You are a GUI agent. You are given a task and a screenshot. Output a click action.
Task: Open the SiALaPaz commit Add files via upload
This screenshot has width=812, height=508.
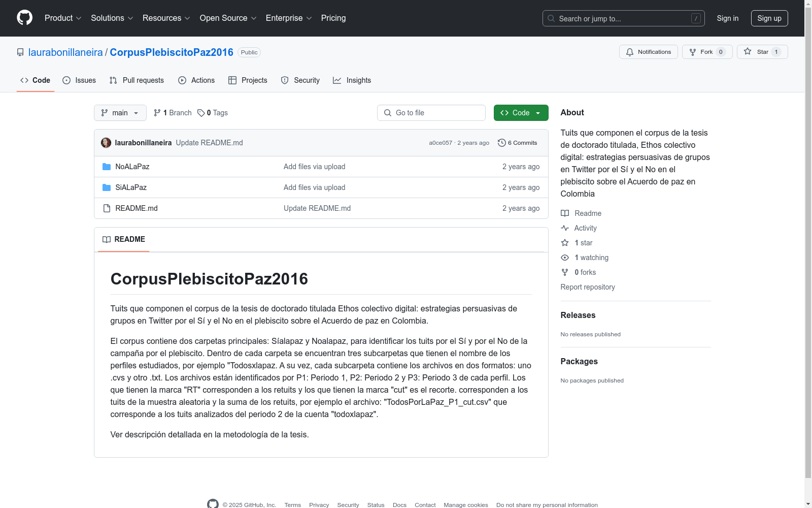tap(315, 187)
